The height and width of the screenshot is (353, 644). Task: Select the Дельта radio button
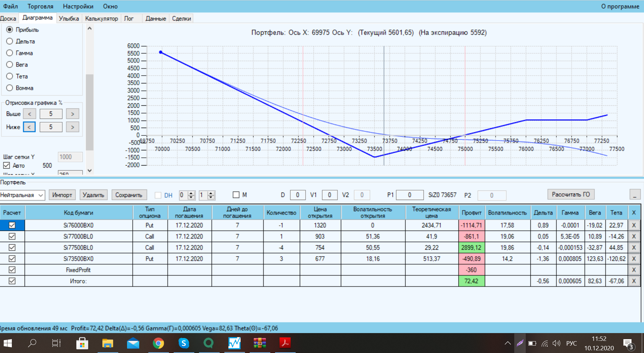coord(9,41)
